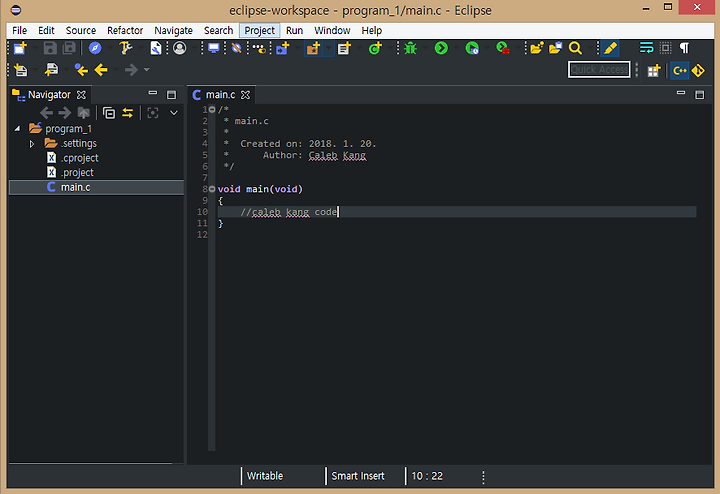Click the Profile run icon with clock
Screen dimensions: 720x494
(x=472, y=48)
